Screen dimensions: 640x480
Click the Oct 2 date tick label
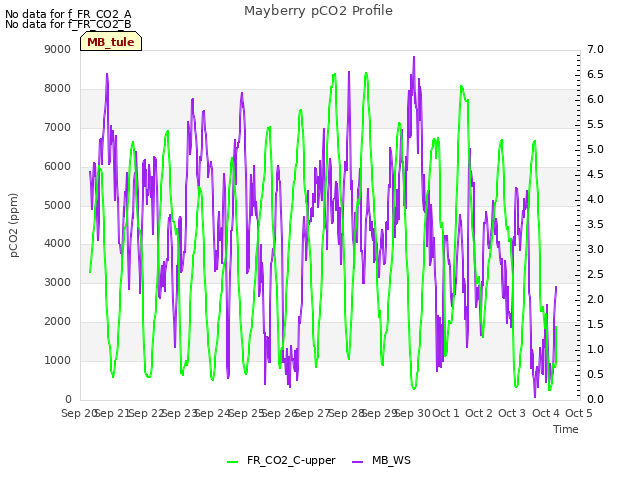point(479,413)
